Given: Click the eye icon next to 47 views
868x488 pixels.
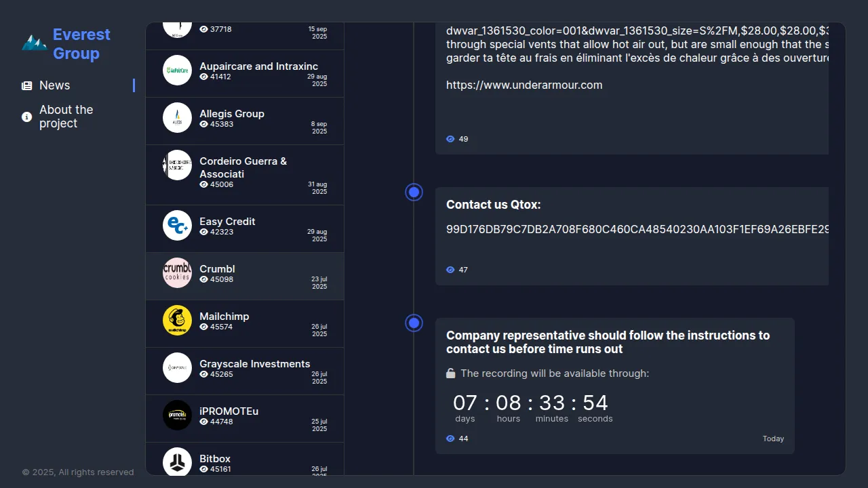Looking at the screenshot, I should pyautogui.click(x=450, y=270).
